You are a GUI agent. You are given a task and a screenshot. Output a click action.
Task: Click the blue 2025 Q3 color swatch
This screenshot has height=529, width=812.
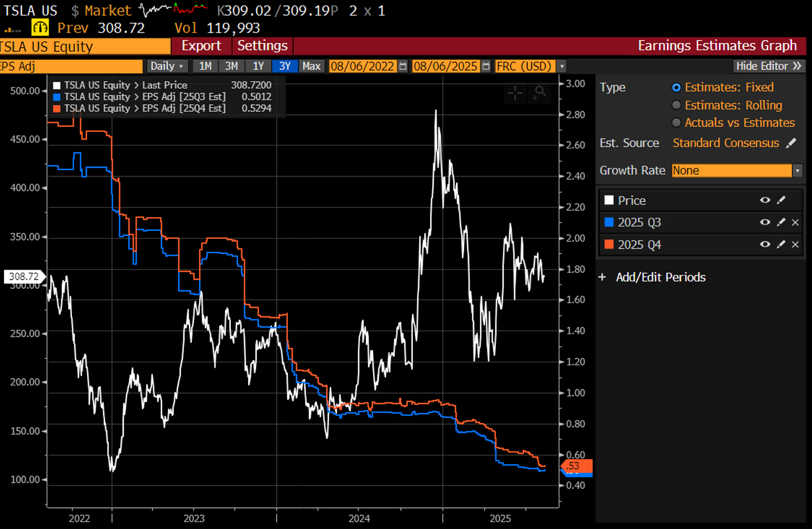point(609,222)
